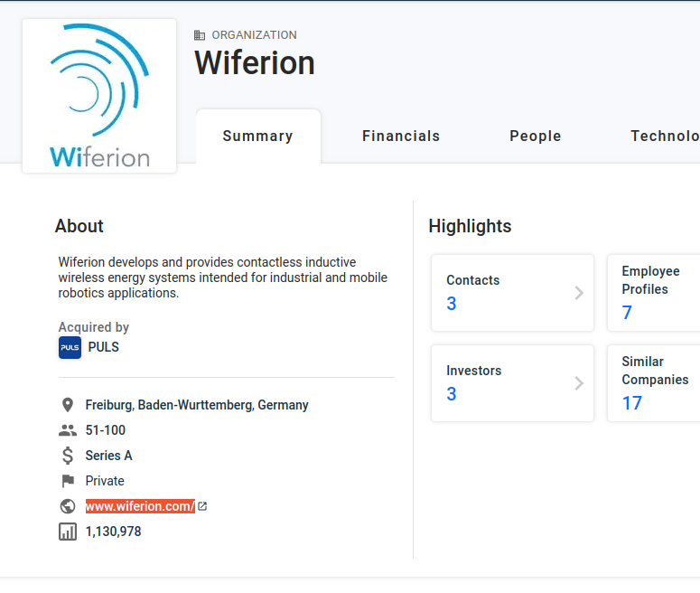Click the external link icon beside website
The image size is (700, 593).
point(202,506)
